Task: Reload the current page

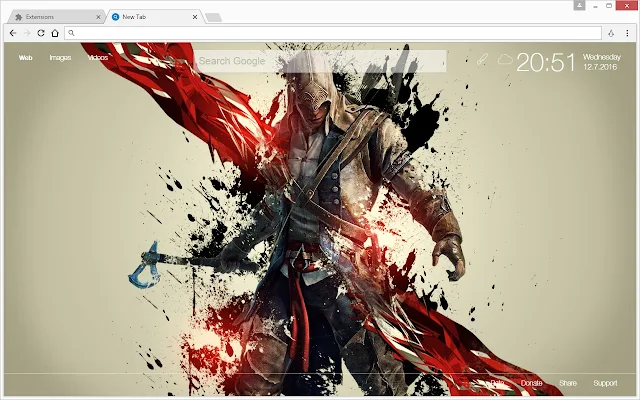Action: [x=41, y=33]
